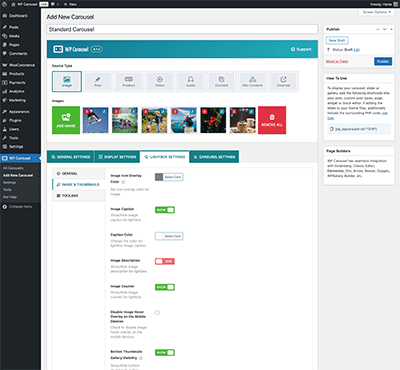400x370 pixels.
Task: Open Media in the admin sidebar
Action: pyautogui.click(x=14, y=36)
